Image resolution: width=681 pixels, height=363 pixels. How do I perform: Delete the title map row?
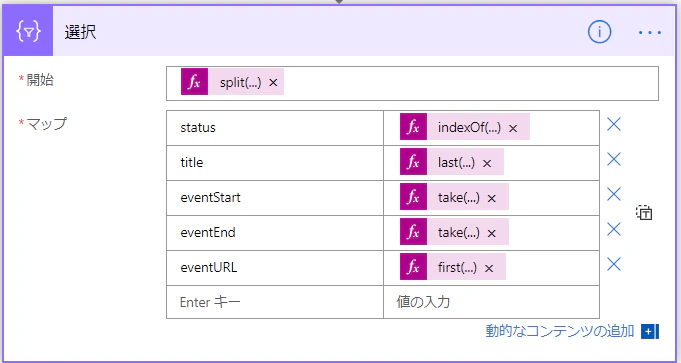click(614, 159)
